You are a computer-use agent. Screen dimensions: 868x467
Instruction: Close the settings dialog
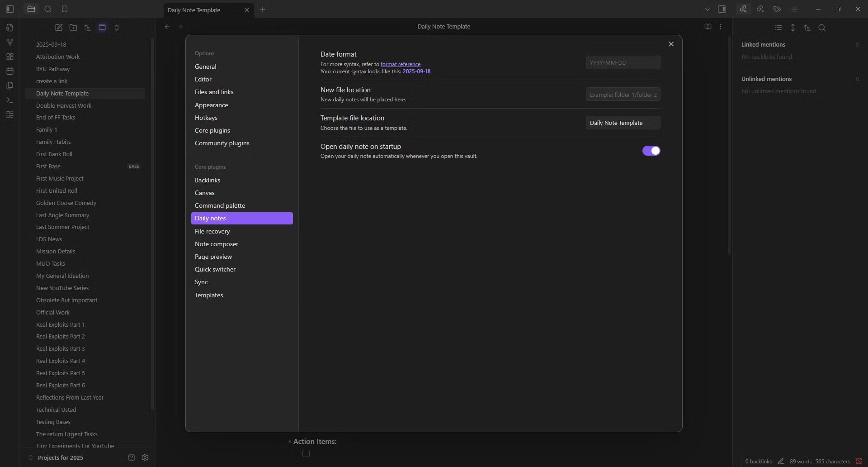point(671,44)
